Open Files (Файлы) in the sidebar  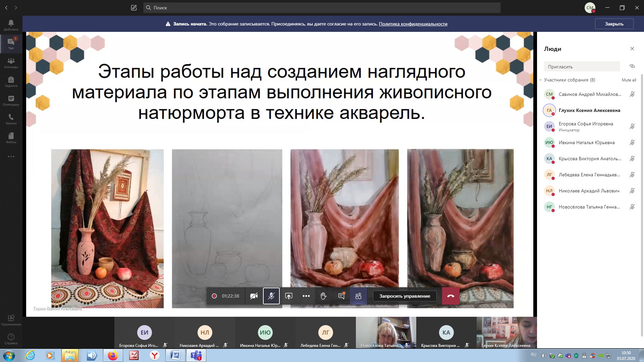(11, 138)
